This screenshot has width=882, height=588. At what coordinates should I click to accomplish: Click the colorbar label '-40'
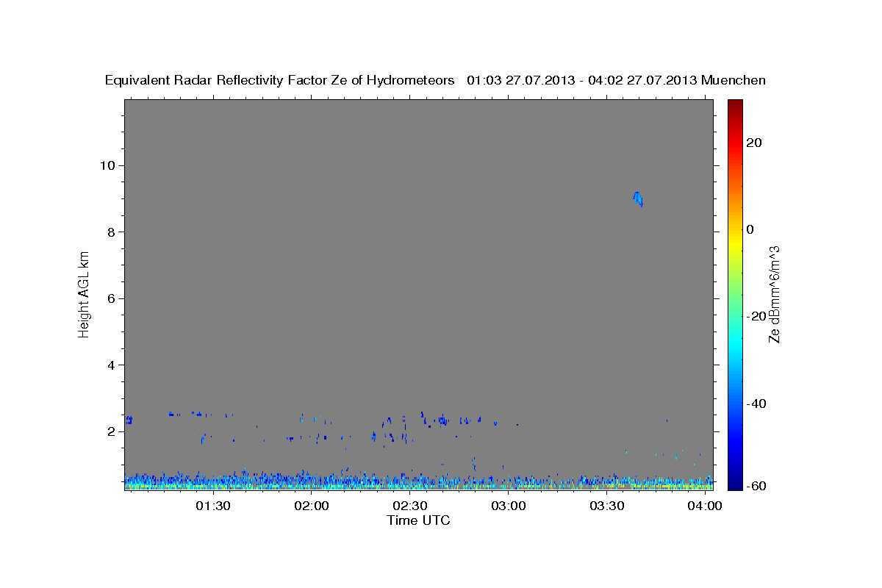(755, 404)
